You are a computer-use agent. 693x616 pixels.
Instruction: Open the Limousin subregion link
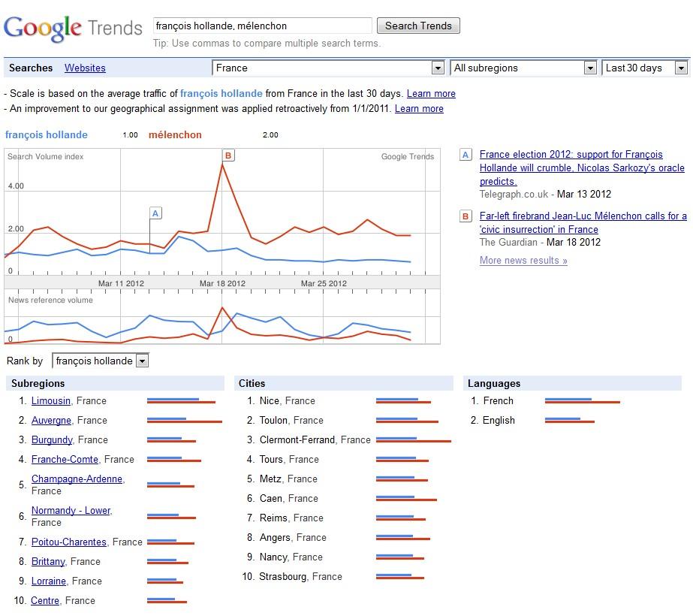pyautogui.click(x=51, y=401)
